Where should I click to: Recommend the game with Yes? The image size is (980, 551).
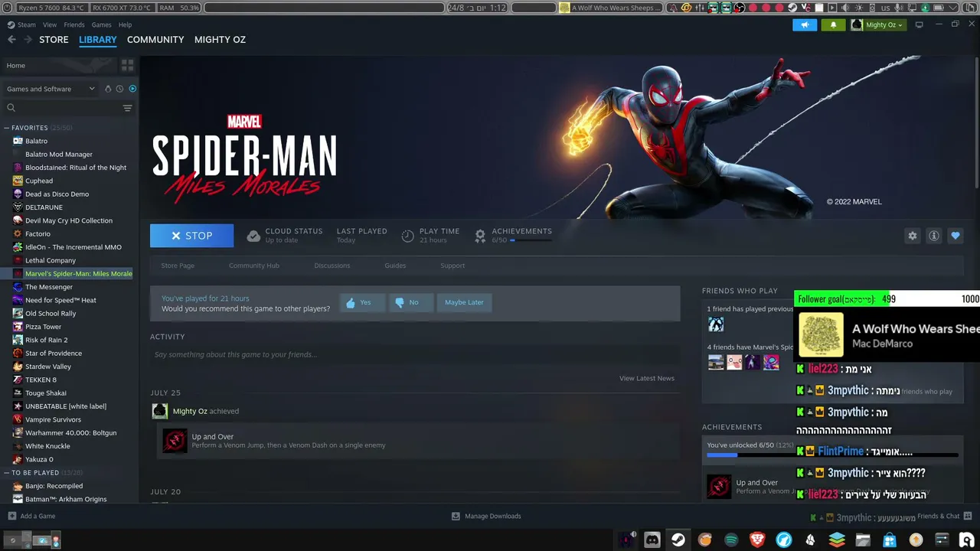tap(362, 302)
